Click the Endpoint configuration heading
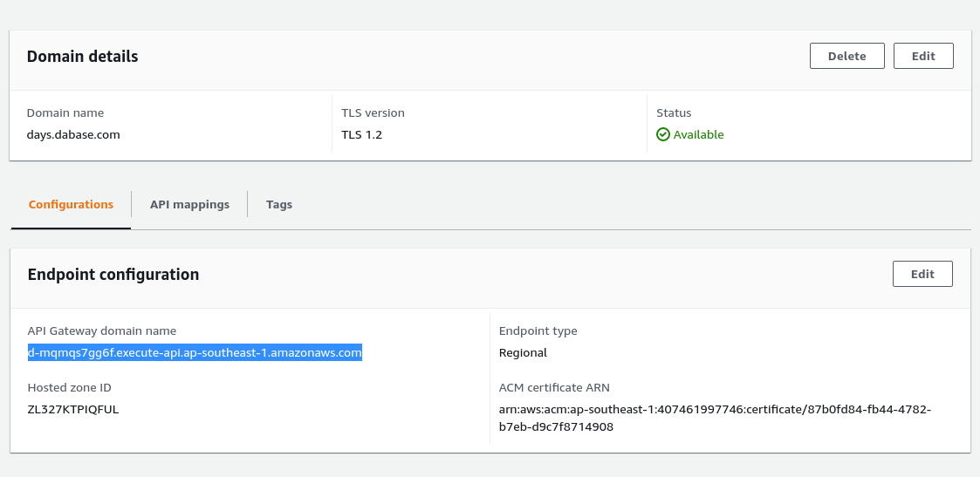Image resolution: width=980 pixels, height=477 pixels. (113, 275)
